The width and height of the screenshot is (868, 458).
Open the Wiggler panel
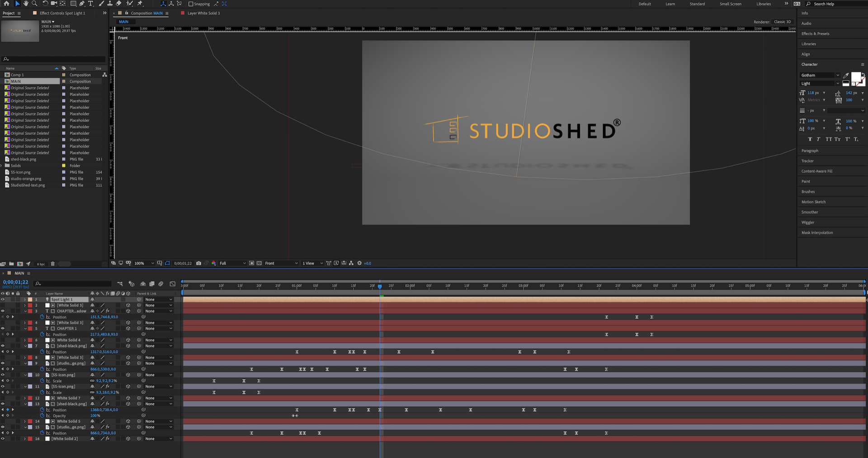tap(808, 222)
